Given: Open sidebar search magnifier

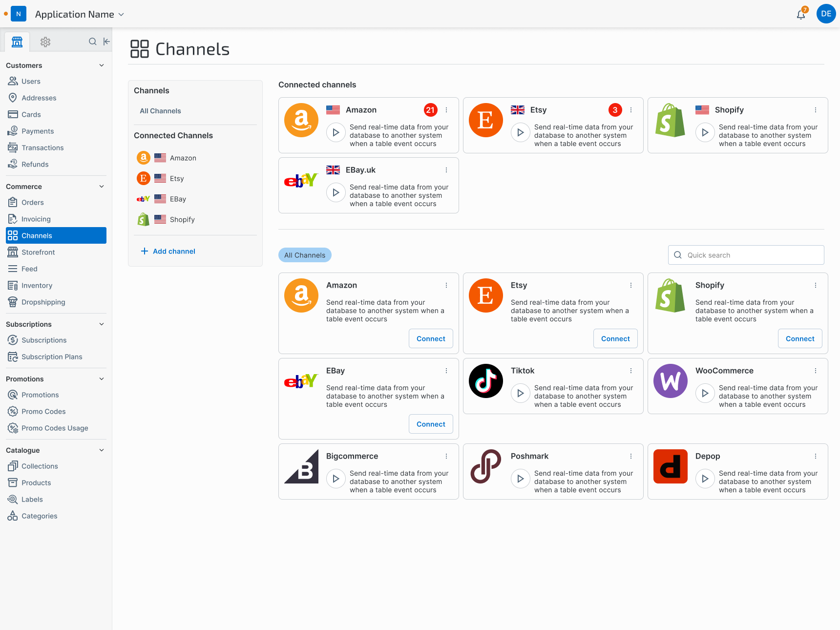Looking at the screenshot, I should click(92, 42).
